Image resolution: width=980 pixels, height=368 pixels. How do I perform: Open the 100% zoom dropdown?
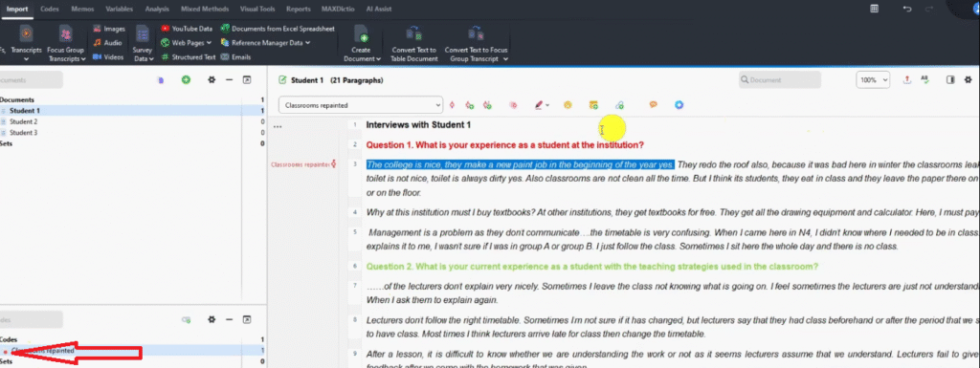(x=873, y=80)
